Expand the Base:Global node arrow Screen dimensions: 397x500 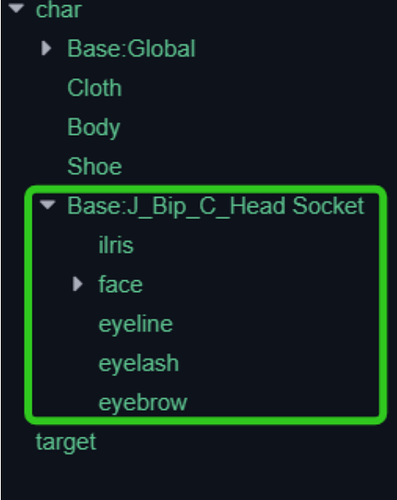coord(46,48)
